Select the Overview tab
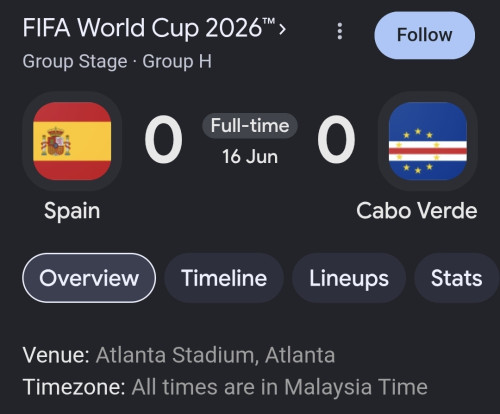 [89, 278]
